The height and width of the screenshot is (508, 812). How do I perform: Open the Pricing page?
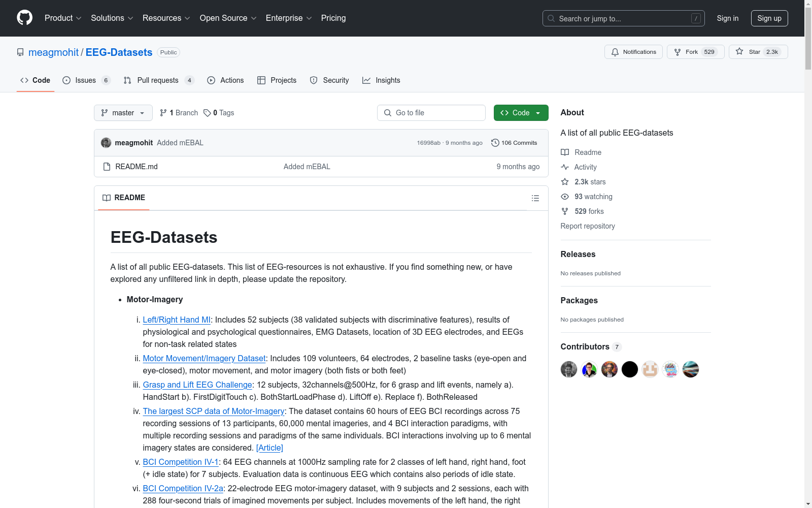tap(333, 18)
